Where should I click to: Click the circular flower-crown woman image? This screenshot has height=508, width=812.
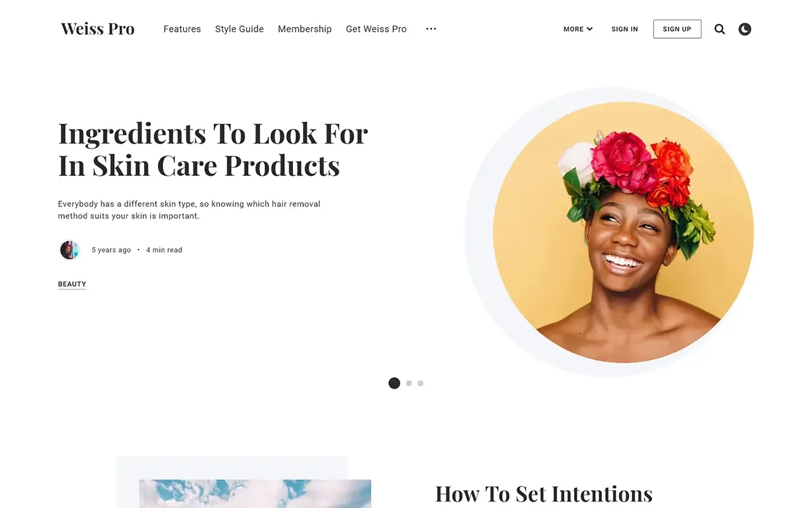coord(623,232)
